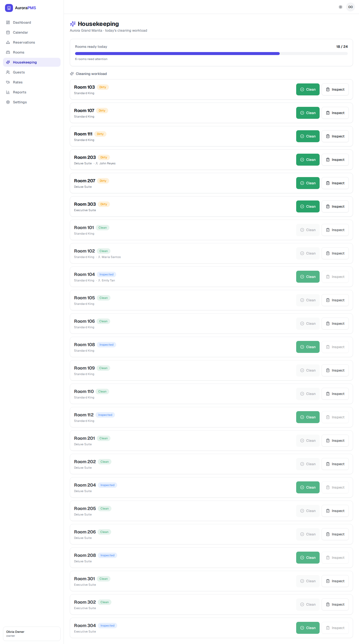Screen dimensions: 359x644
Task: Inspect Room 103
Action: point(335,89)
